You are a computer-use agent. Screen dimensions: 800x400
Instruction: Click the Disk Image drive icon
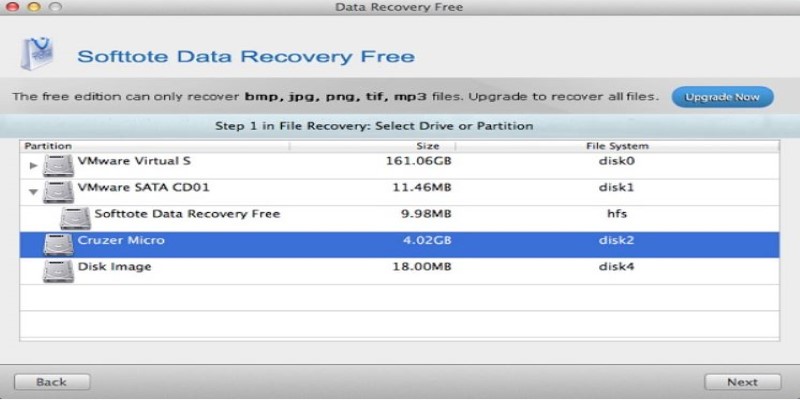(x=58, y=271)
